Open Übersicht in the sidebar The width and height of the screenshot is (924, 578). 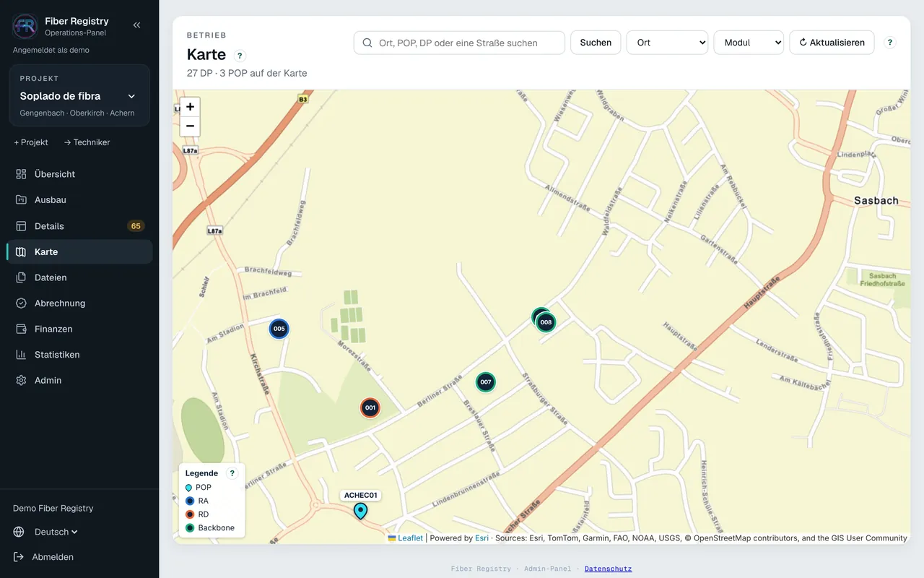click(79, 174)
